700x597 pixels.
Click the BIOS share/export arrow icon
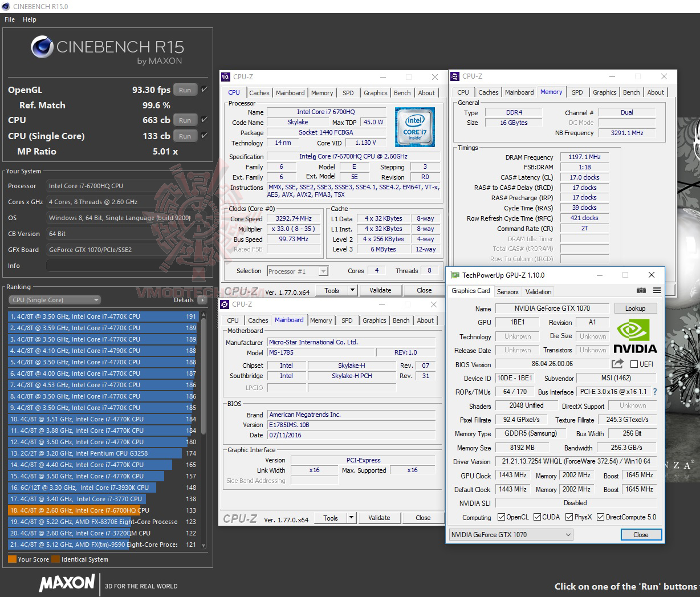[617, 363]
